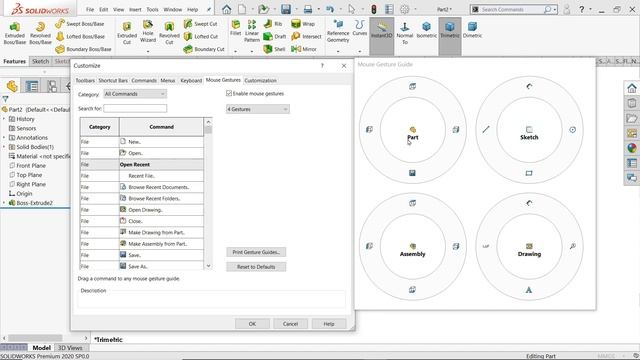Screen dimensions: 640x360
Task: Open the 3D Views bottom tab
Action: click(70, 348)
